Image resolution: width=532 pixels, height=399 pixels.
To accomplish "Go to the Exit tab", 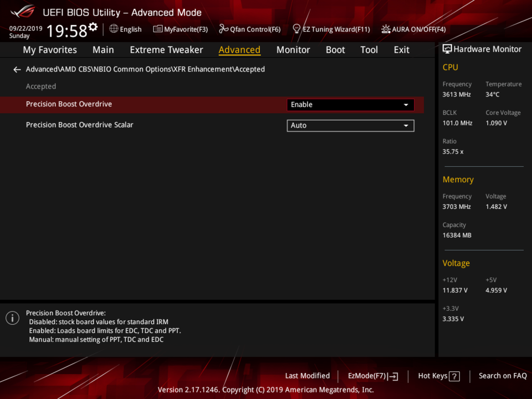I will pos(401,50).
